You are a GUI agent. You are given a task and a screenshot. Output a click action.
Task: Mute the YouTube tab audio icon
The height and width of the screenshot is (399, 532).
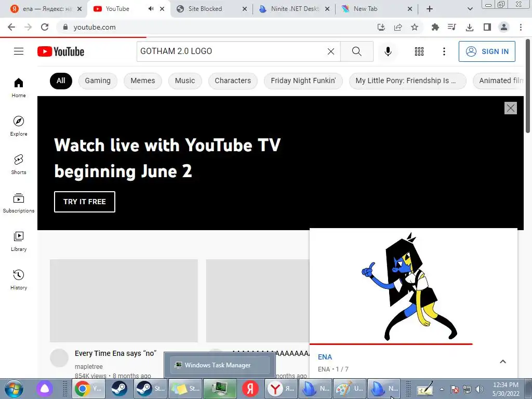[151, 9]
